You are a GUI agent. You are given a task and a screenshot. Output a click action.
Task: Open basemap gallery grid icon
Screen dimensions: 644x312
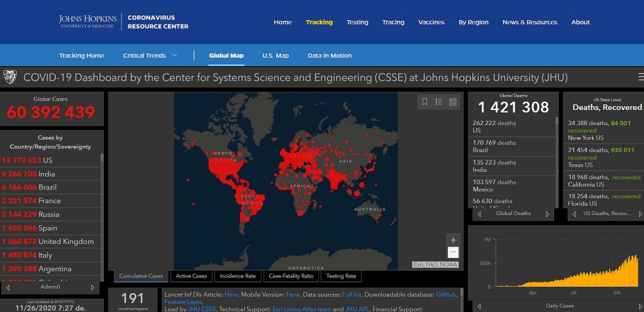[453, 102]
